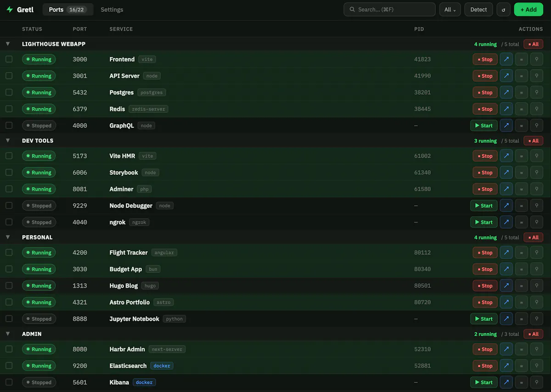Click the green Add button
The image size is (551, 392).
tap(529, 10)
